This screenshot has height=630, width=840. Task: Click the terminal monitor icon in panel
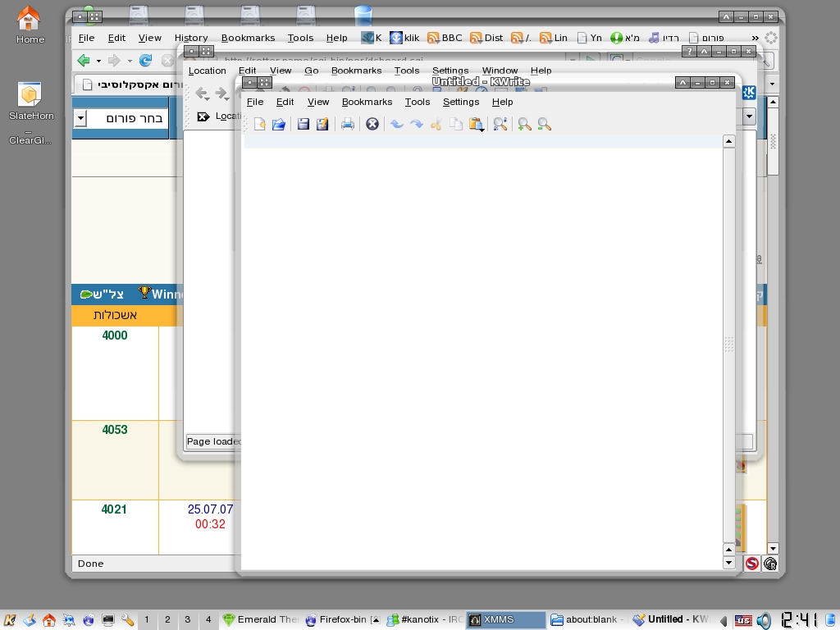click(107, 620)
